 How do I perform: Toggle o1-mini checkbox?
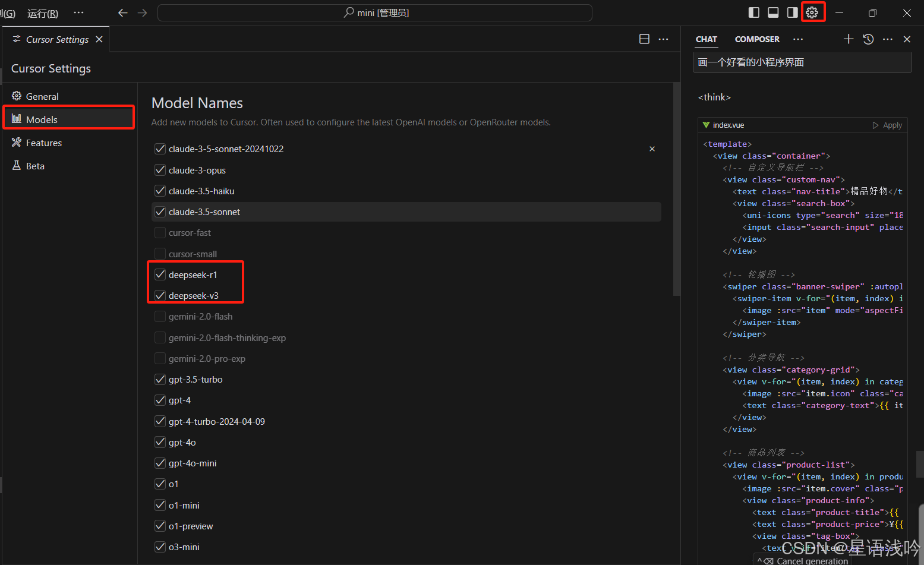click(160, 505)
